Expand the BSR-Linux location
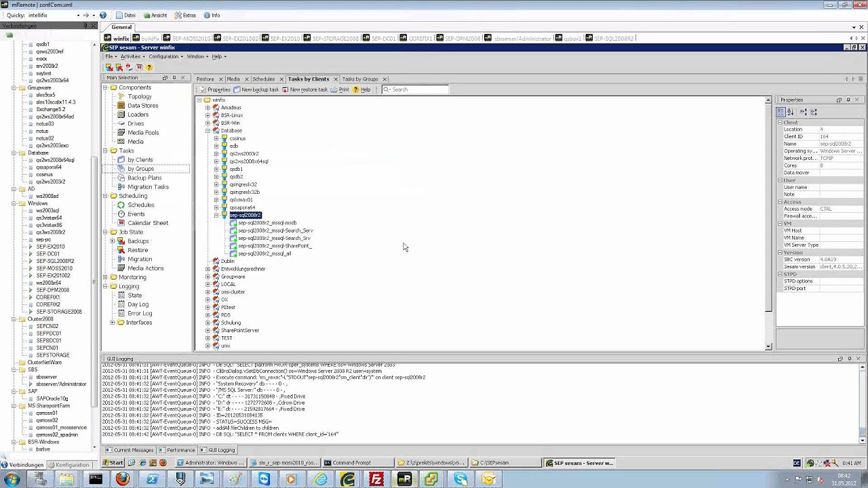868x488 pixels. 208,115
